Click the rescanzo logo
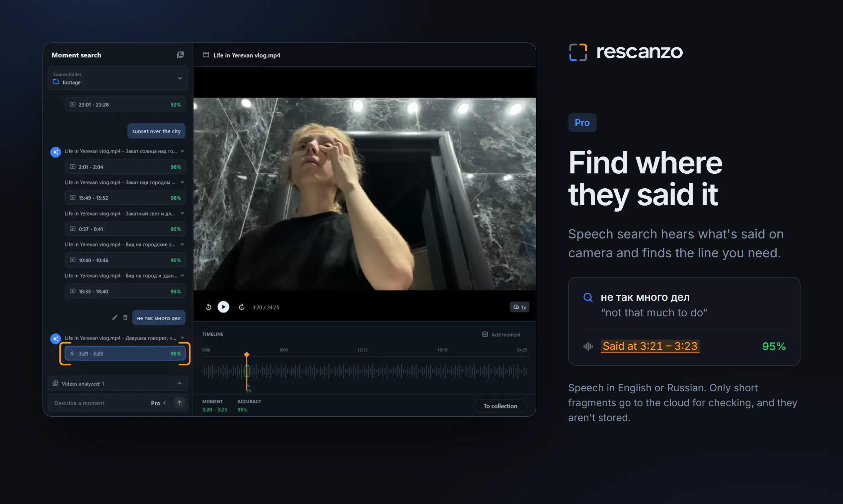843x504 pixels. pyautogui.click(x=626, y=52)
